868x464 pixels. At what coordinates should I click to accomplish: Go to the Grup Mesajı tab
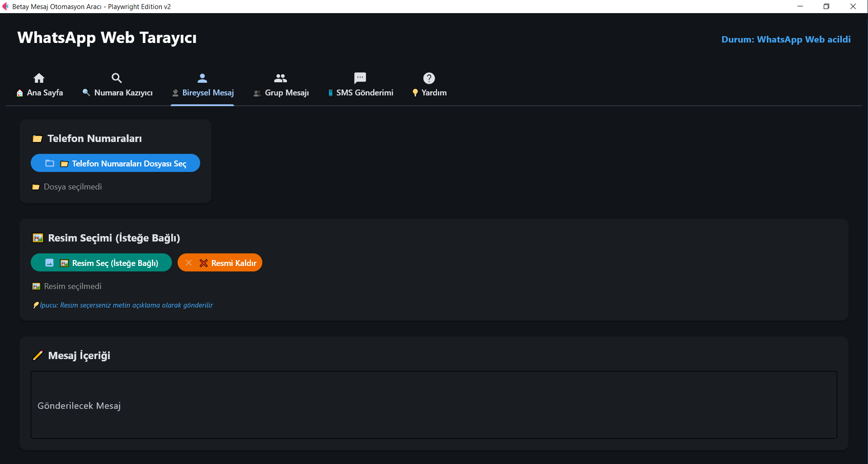tap(281, 86)
